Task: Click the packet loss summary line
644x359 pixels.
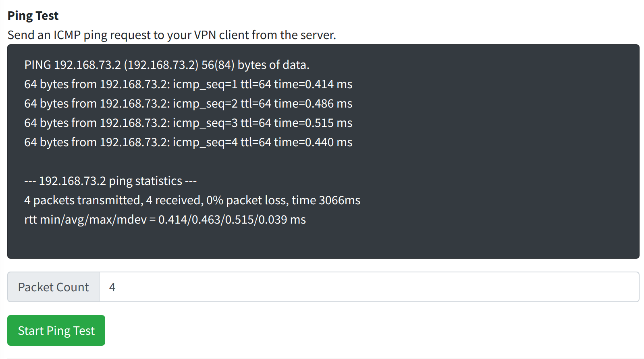Action: pos(192,200)
